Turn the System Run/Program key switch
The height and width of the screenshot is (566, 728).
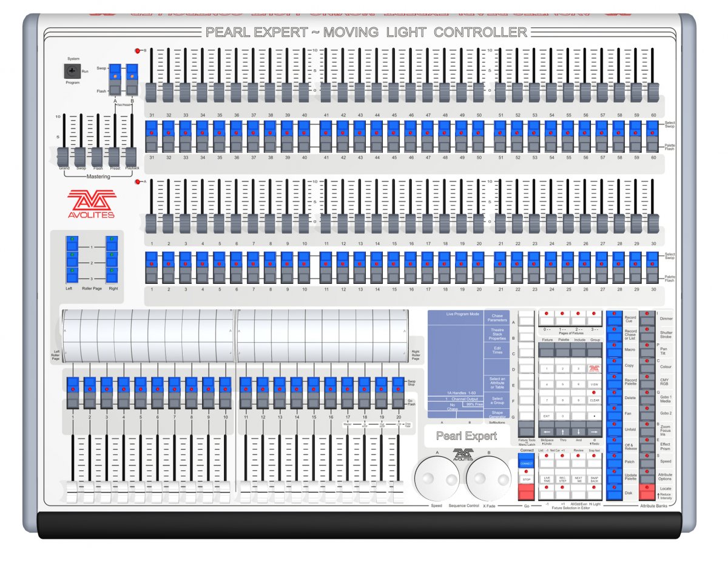[x=72, y=71]
